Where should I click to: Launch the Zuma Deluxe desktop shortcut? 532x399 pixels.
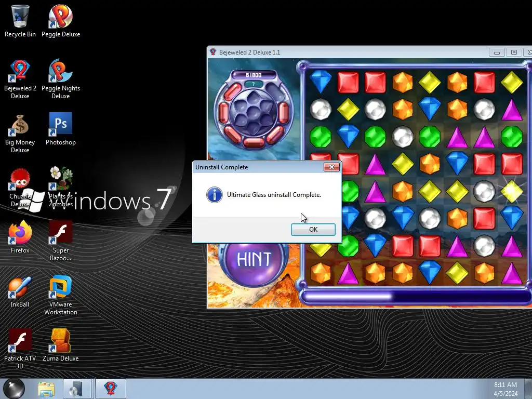[61, 345]
